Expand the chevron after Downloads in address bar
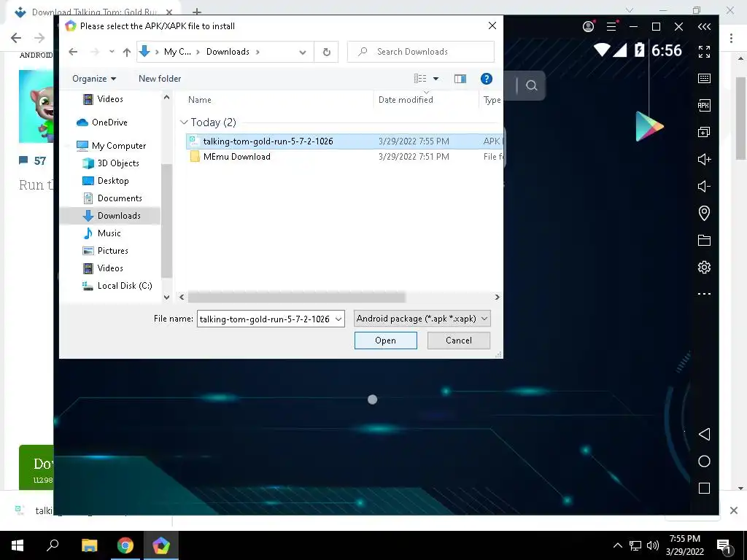This screenshot has height=560, width=747. tap(258, 52)
